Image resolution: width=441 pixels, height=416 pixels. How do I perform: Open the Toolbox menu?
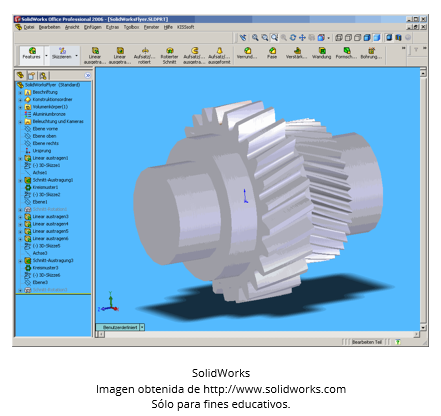(131, 27)
